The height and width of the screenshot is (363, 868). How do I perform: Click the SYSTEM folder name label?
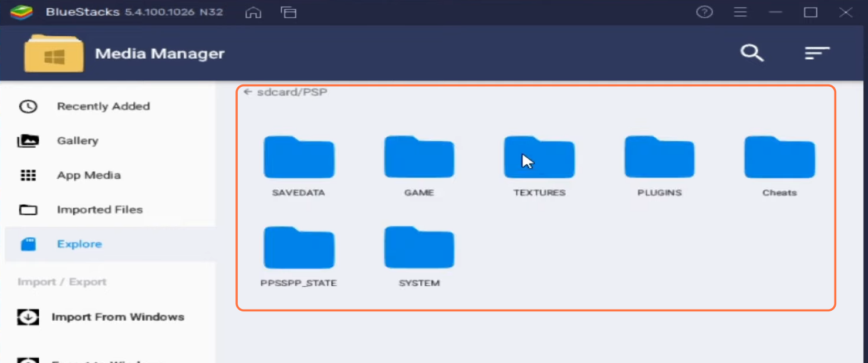click(419, 283)
